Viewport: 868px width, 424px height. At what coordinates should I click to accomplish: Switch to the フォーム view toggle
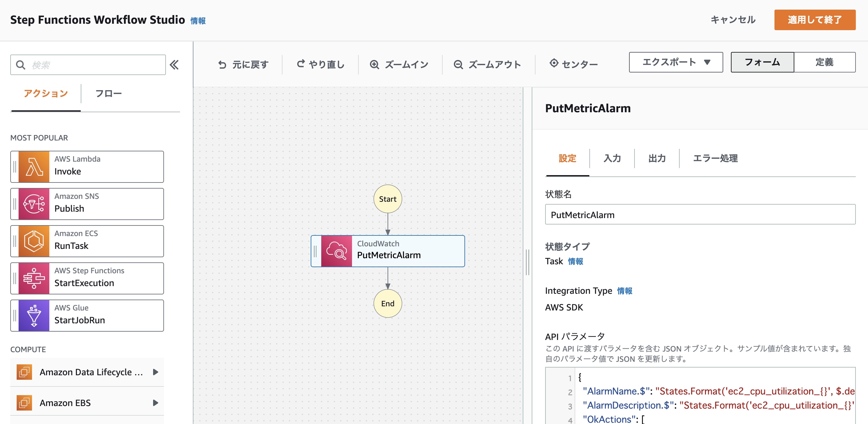point(762,62)
